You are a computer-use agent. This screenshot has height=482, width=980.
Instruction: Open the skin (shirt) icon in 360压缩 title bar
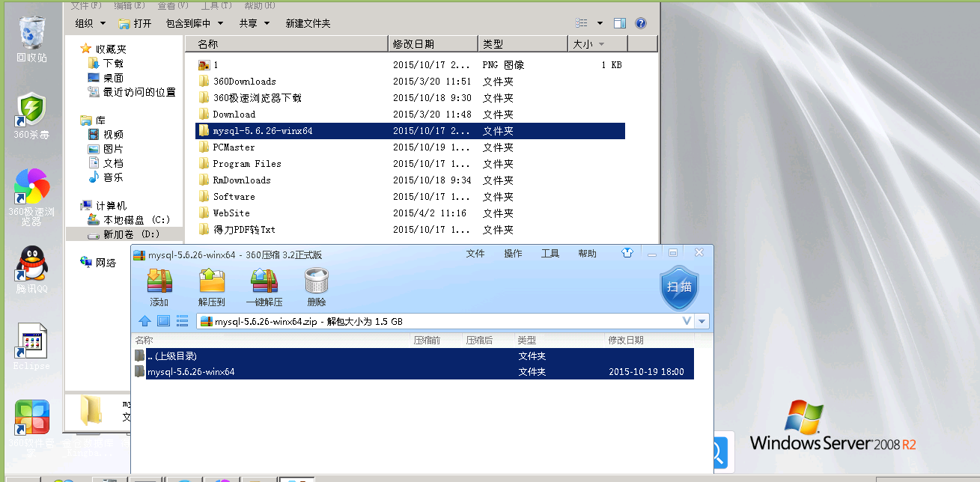(627, 253)
